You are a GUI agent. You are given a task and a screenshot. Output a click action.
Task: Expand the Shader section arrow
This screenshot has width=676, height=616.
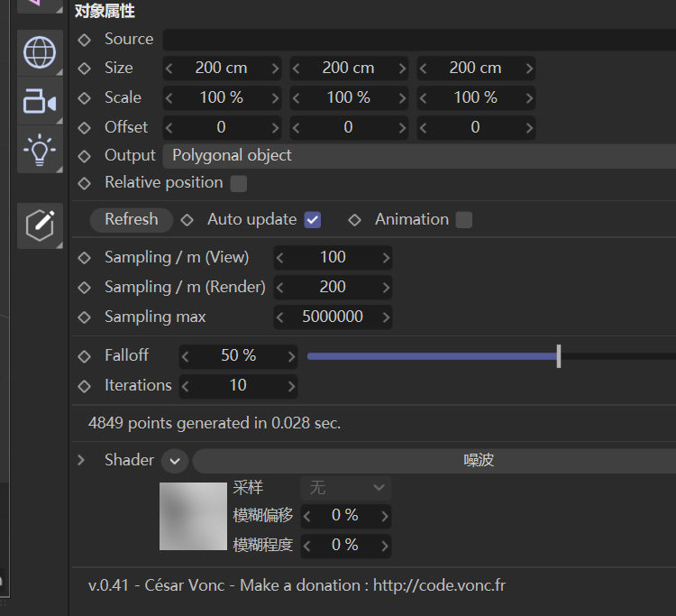coord(81,460)
